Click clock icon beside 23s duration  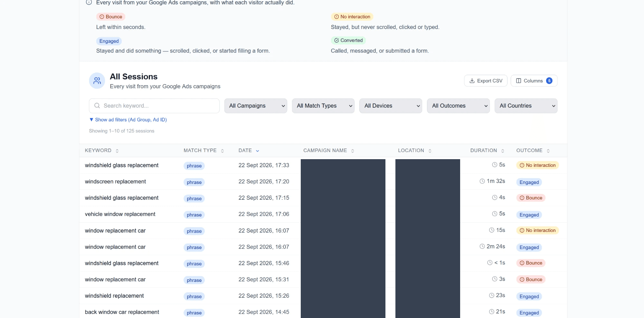(x=491, y=295)
